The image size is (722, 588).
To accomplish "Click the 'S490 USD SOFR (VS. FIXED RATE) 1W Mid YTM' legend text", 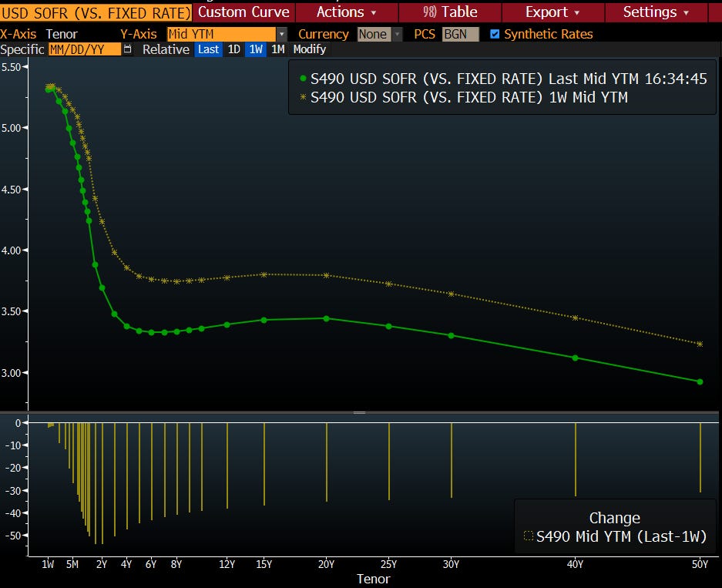I will coord(469,97).
